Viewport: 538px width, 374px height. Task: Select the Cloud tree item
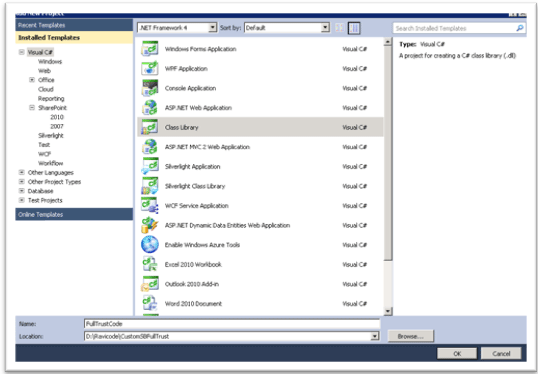pos(46,89)
